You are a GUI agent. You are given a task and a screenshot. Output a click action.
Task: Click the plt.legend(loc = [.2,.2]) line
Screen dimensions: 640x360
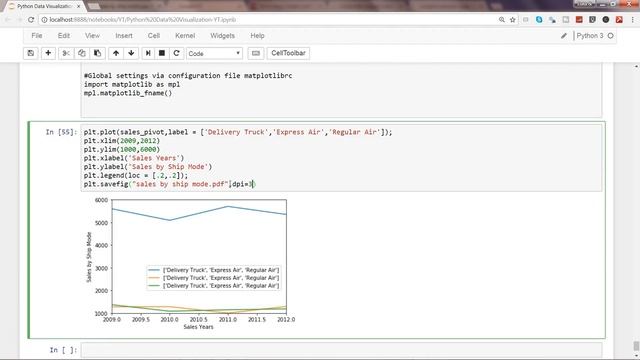pyautogui.click(x=136, y=176)
